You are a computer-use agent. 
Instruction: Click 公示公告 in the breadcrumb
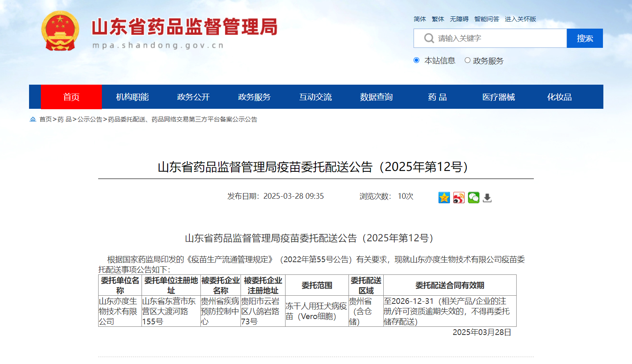(90, 119)
